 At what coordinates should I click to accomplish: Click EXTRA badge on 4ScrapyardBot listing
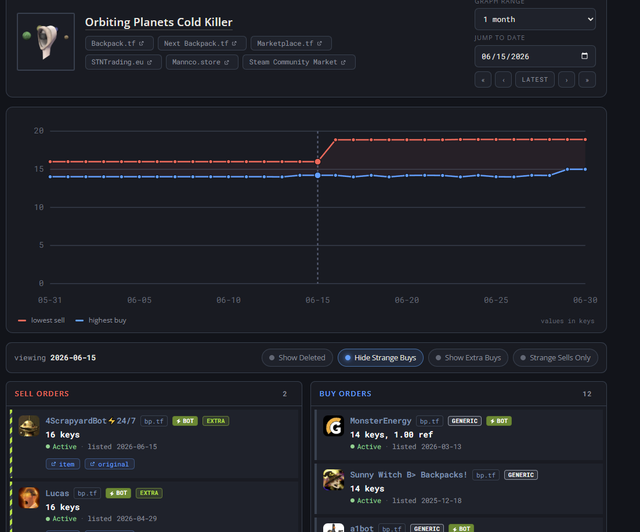click(216, 421)
